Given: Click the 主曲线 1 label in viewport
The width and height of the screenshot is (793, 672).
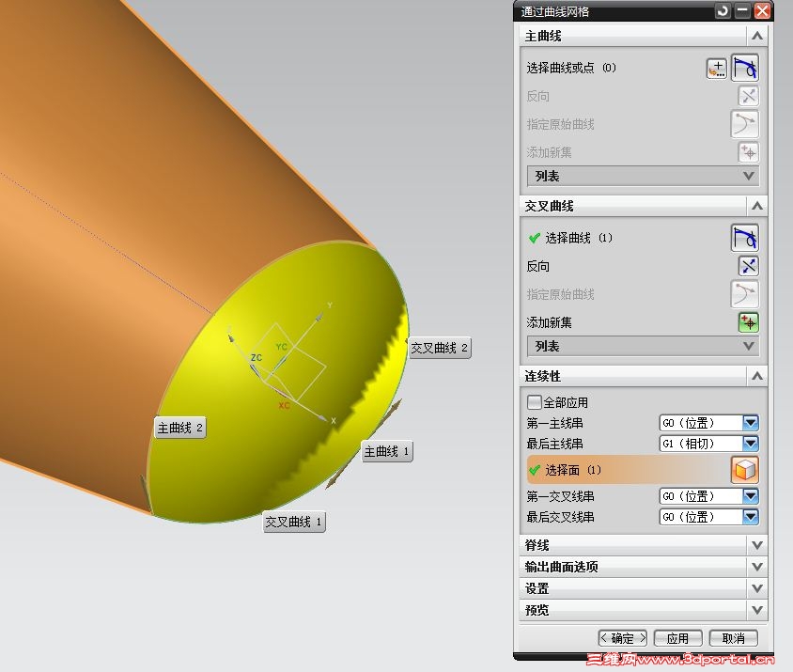Looking at the screenshot, I should pos(387,451).
